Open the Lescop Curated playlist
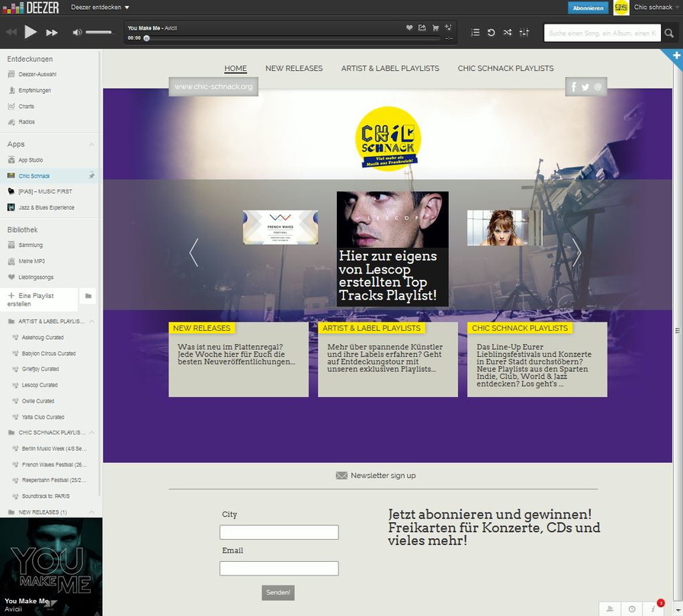The image size is (683, 616). (x=39, y=385)
